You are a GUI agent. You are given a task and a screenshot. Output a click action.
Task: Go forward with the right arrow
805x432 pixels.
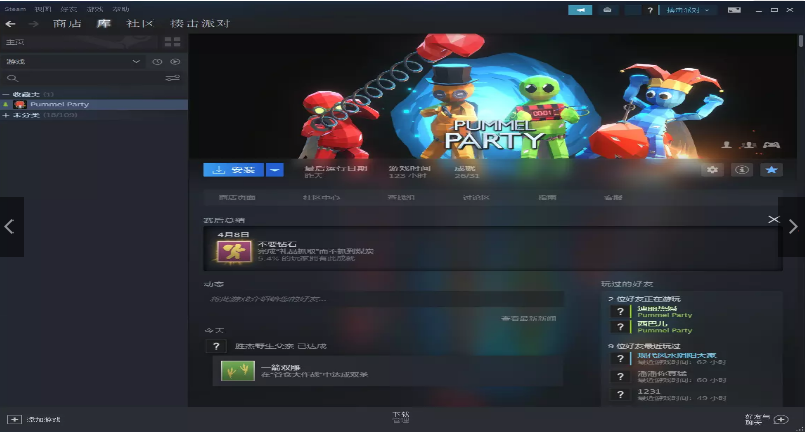(x=33, y=24)
